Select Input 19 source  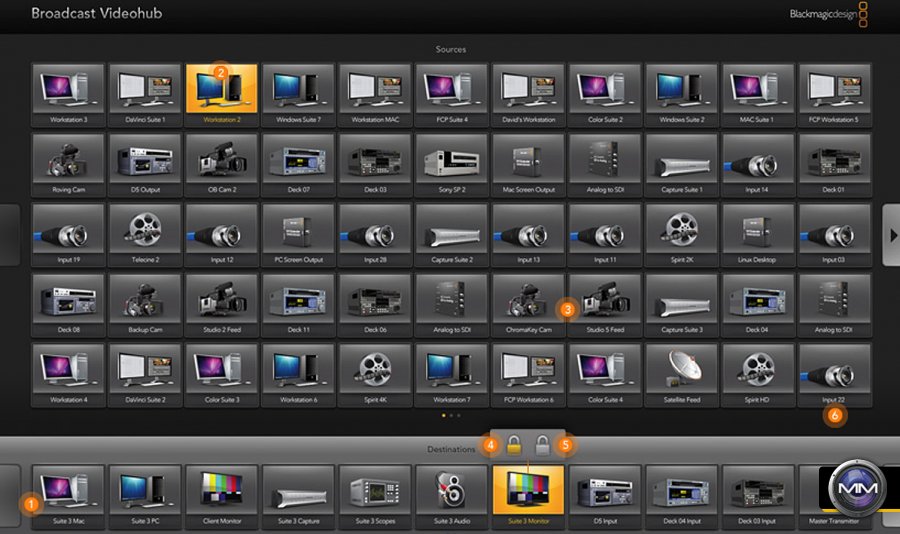[68, 235]
